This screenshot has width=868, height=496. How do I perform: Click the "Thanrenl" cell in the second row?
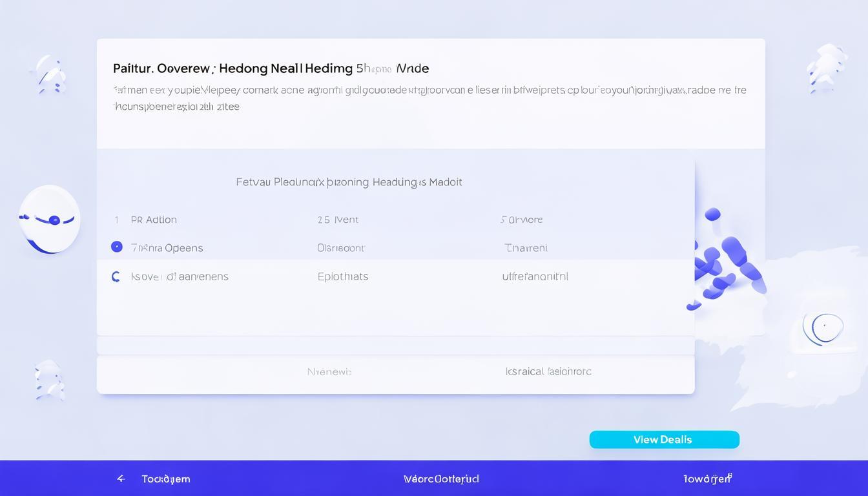click(526, 247)
